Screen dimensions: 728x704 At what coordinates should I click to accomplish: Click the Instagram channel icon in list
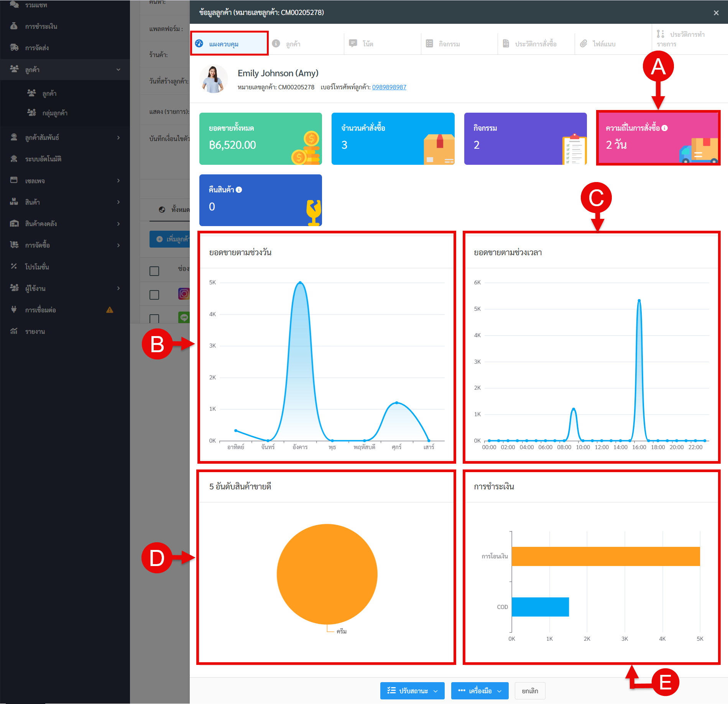click(184, 294)
